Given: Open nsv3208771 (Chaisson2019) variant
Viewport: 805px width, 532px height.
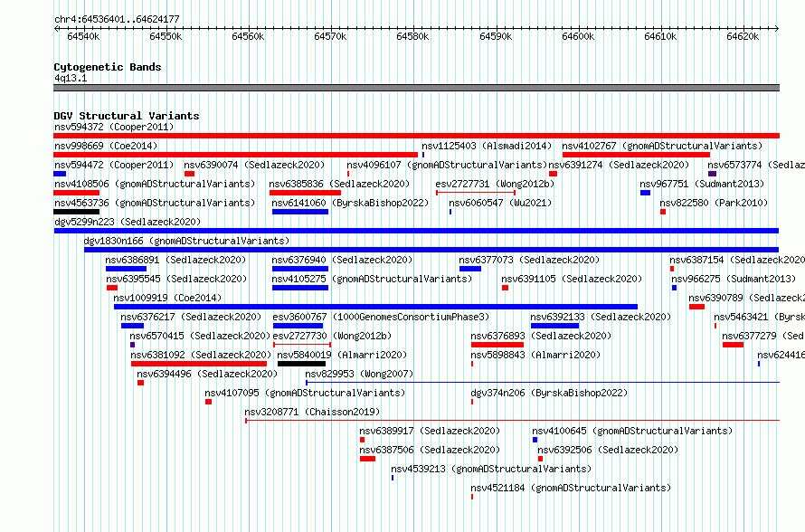Looking at the screenshot, I should [312, 412].
